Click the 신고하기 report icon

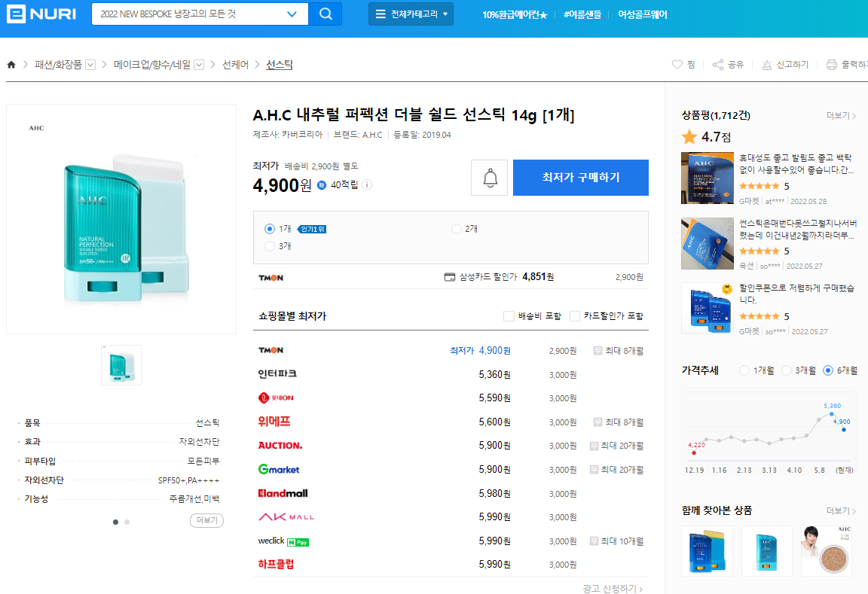point(767,65)
